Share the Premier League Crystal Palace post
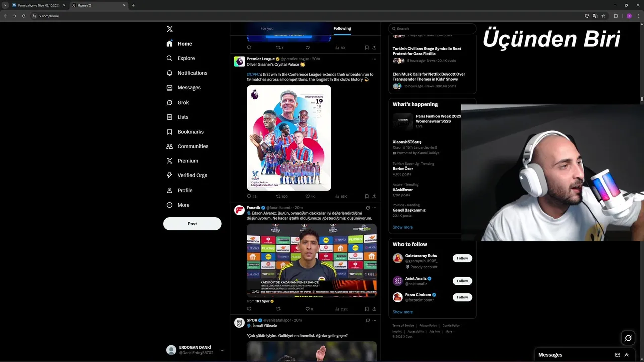This screenshot has height=362, width=644. [374, 196]
